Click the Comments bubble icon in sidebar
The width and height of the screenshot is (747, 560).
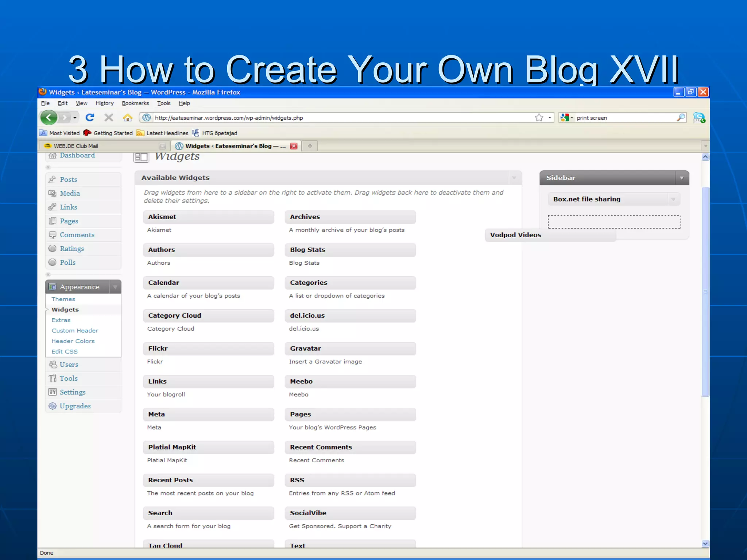pos(53,234)
